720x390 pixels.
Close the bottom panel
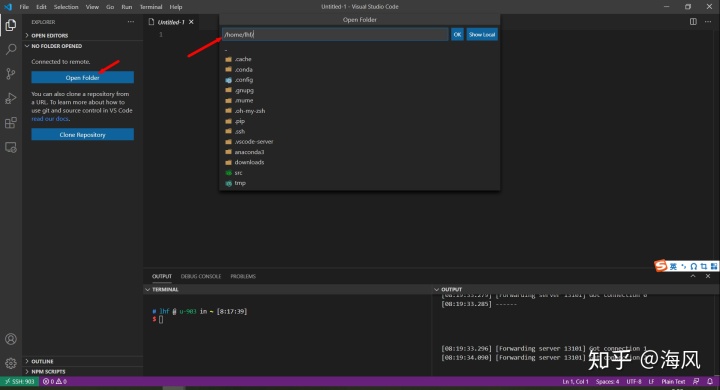point(708,276)
